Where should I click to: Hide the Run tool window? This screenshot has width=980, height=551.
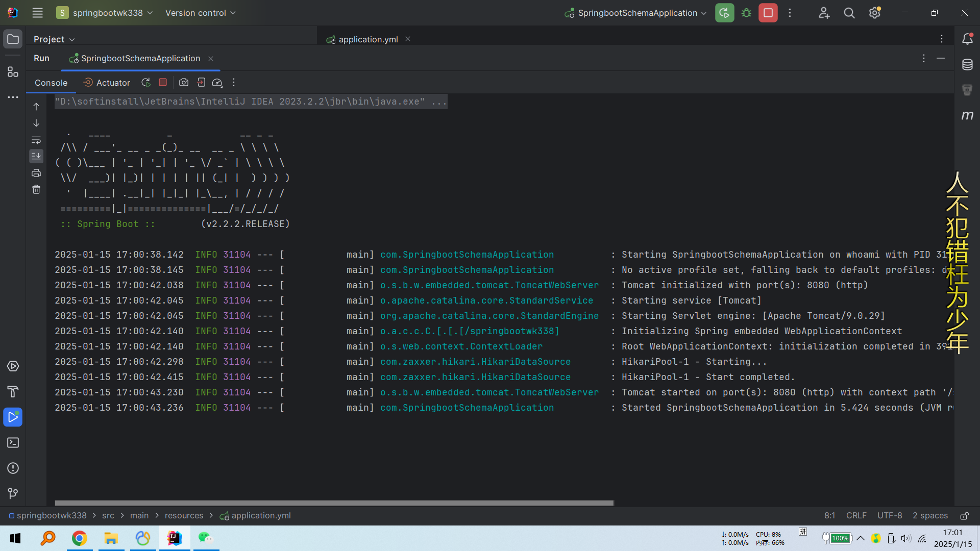click(941, 58)
